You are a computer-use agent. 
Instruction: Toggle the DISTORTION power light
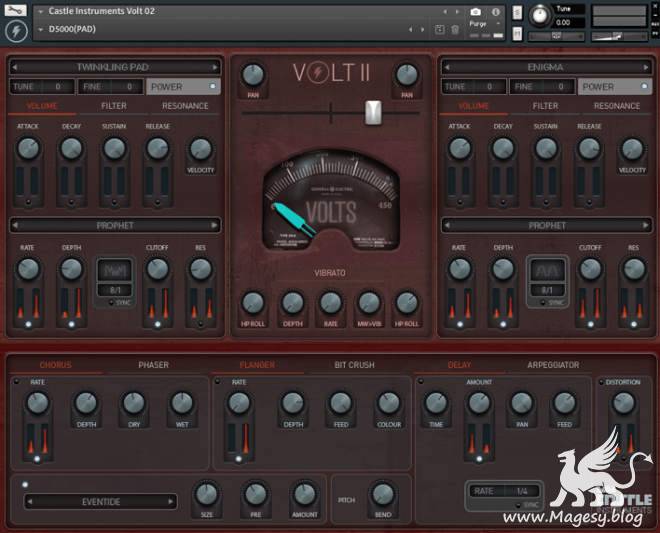coord(601,382)
